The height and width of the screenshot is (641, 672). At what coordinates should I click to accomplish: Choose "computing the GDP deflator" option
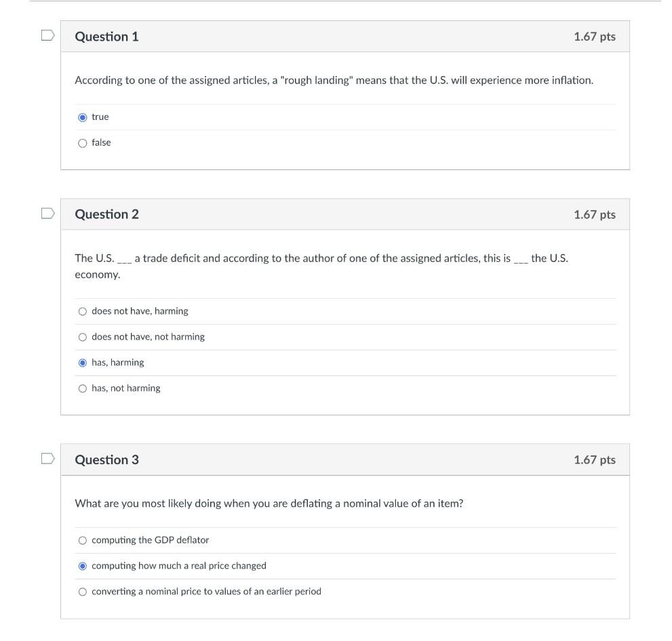tap(83, 541)
